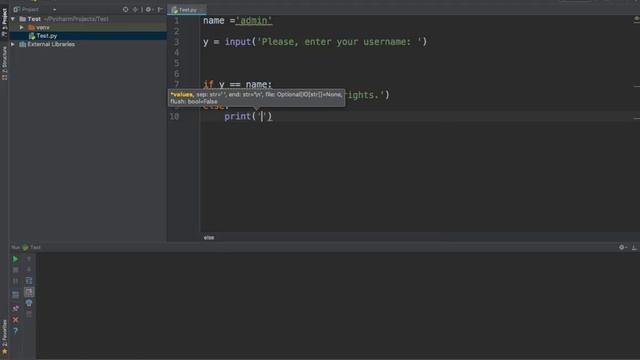Viewport: 640px width, 360px height.
Task: Collapse the Test project root folder
Action: 13,19
